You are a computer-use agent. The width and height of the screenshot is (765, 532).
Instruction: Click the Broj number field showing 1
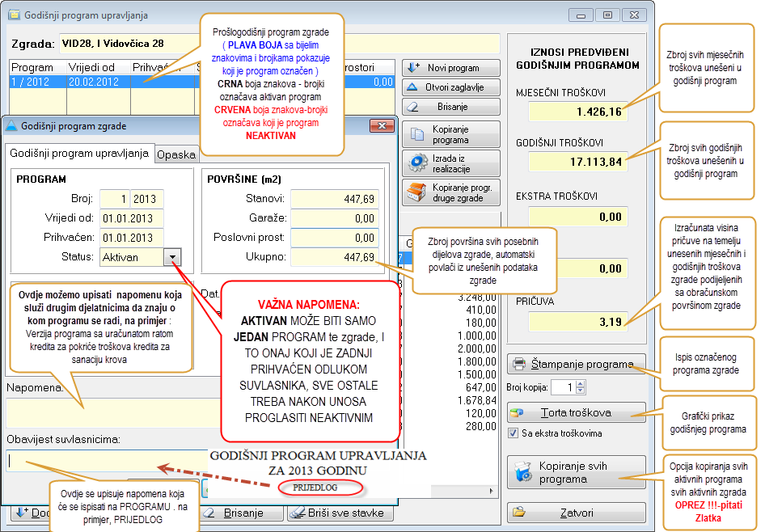115,199
